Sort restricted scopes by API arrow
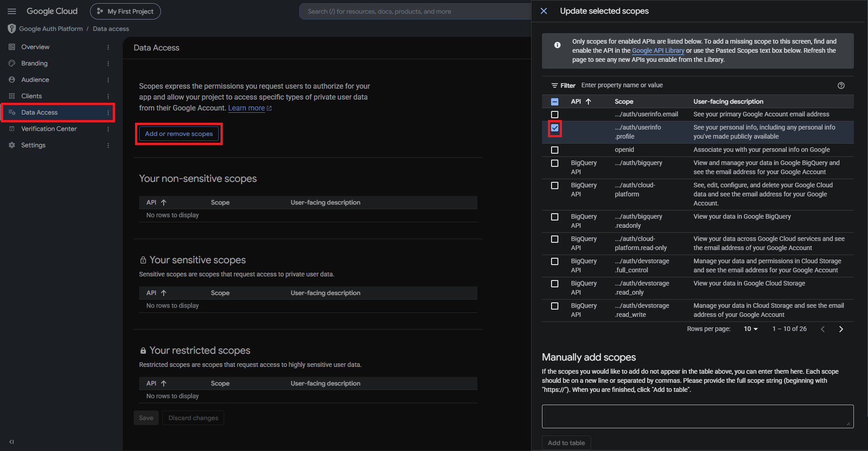Image resolution: width=868 pixels, height=451 pixels. point(164,383)
